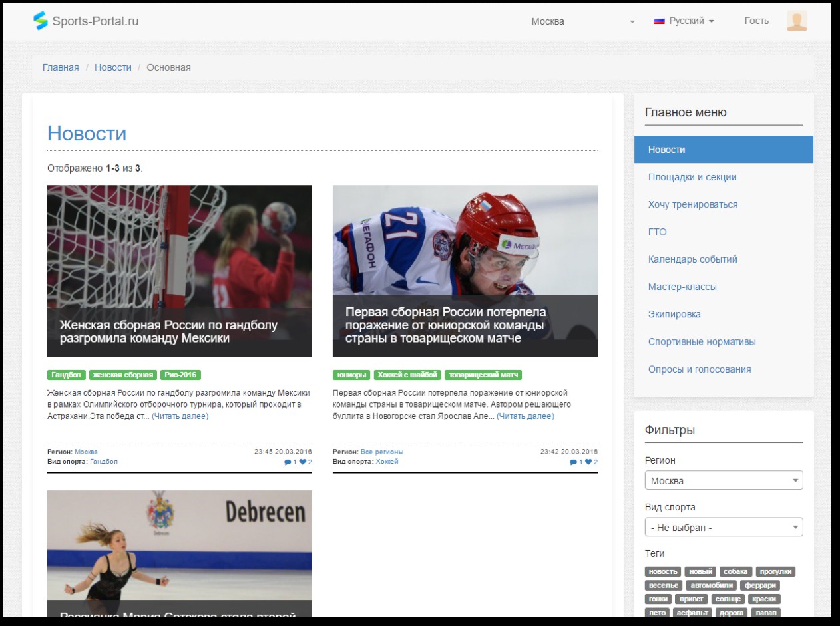This screenshot has height=626, width=840.
Task: Open the hockey news title link
Action: pyautogui.click(x=445, y=325)
